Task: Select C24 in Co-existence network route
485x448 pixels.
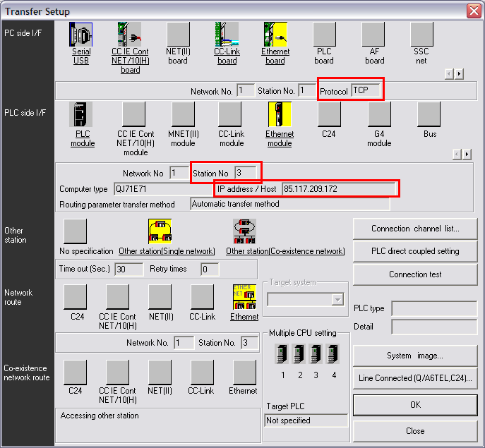Action: [x=75, y=373]
